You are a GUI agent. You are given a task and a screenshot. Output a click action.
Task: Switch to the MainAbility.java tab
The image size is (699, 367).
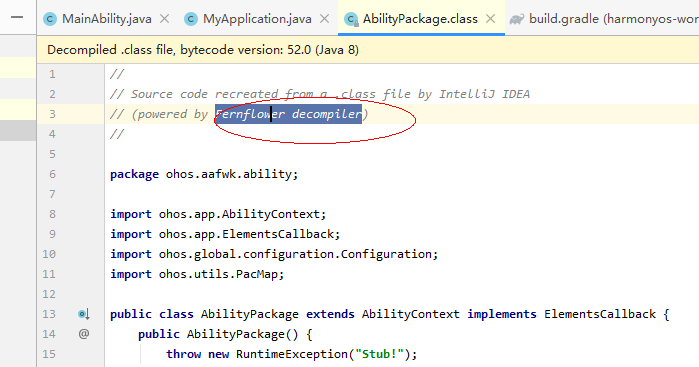(107, 19)
